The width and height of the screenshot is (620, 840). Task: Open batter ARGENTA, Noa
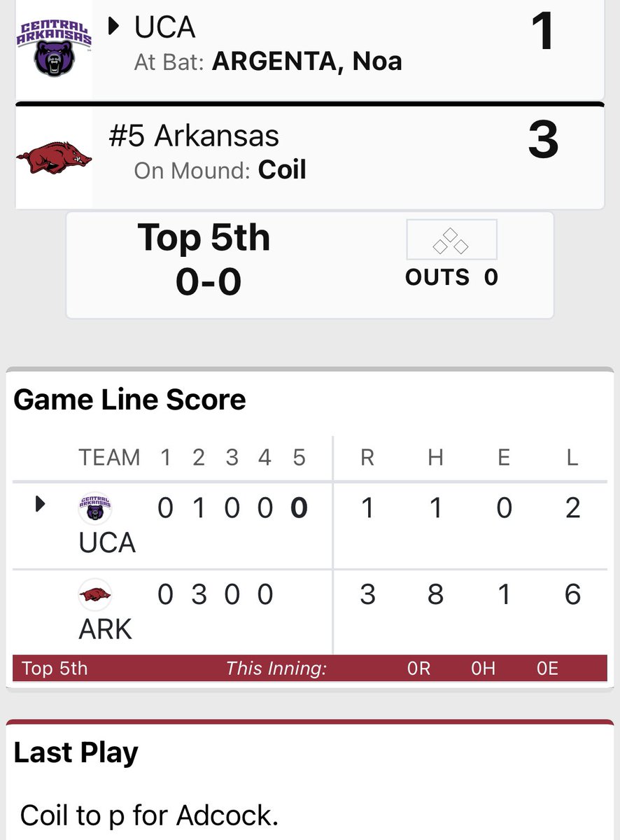click(307, 62)
